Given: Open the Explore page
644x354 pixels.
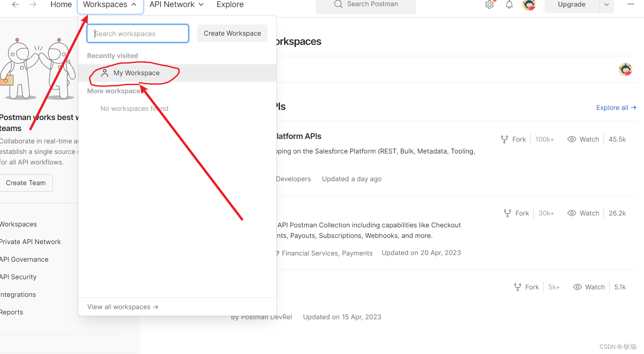Looking at the screenshot, I should pyautogui.click(x=230, y=4).
